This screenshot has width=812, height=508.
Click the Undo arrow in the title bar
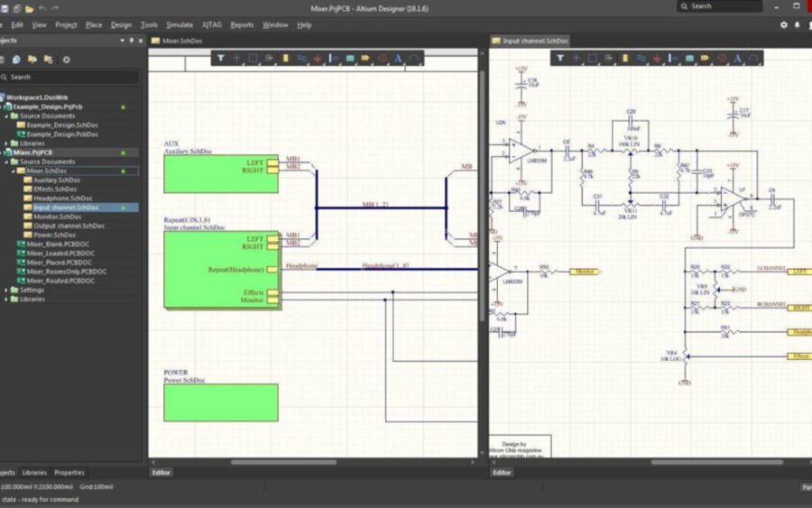pos(42,9)
